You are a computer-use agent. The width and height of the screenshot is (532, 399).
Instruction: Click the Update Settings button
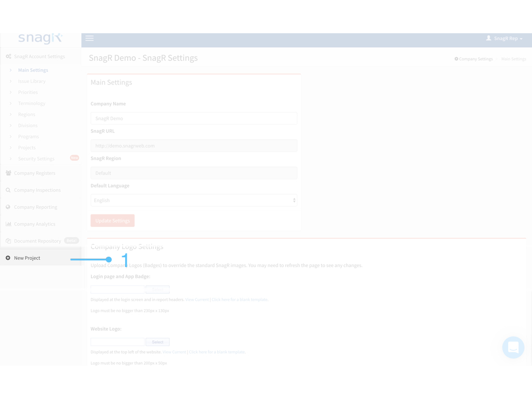tap(113, 220)
